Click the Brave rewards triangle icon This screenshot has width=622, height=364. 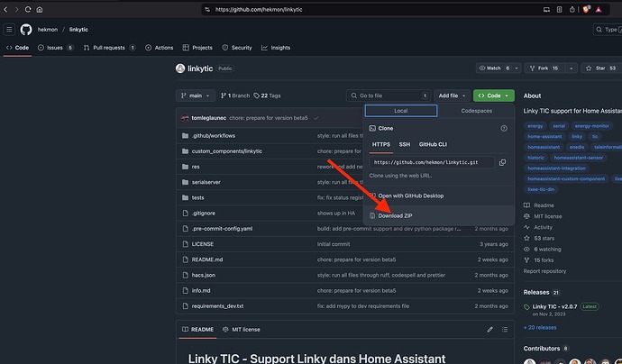pos(599,10)
